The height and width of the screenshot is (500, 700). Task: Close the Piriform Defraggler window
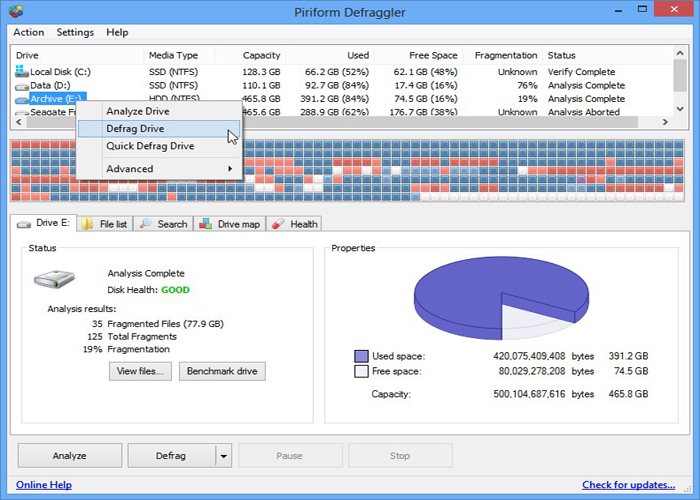pos(675,9)
